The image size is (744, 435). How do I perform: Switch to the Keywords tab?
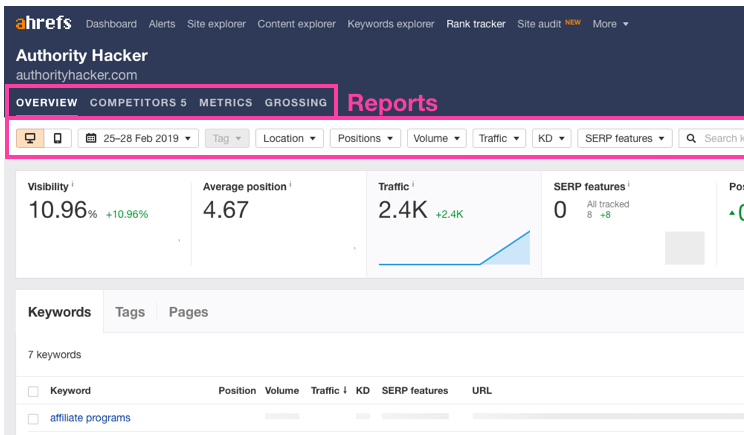59,312
